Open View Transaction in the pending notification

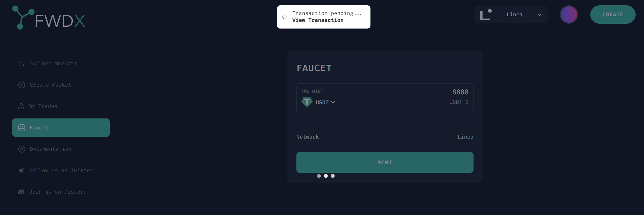pyautogui.click(x=318, y=20)
